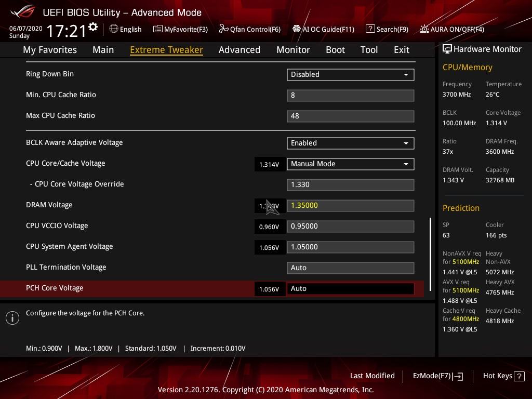The height and width of the screenshot is (399, 532).
Task: Select the Ring Down Bin label
Action: click(x=50, y=74)
